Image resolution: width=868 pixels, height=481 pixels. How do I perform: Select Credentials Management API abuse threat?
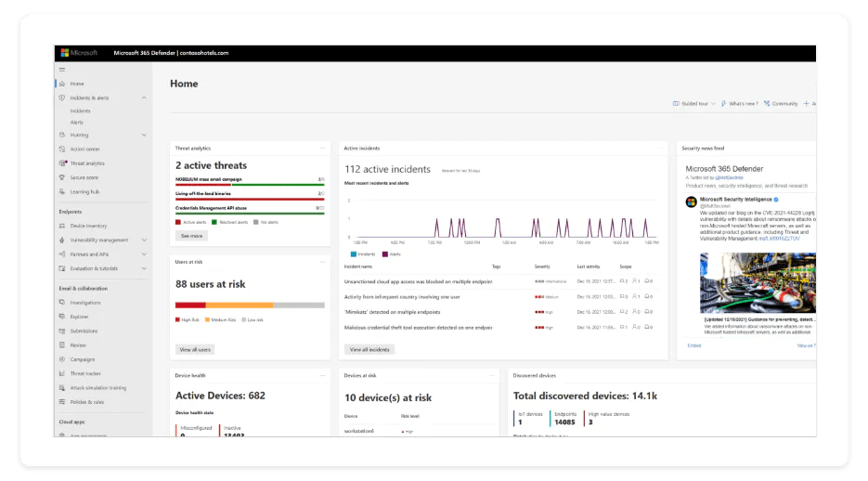211,208
